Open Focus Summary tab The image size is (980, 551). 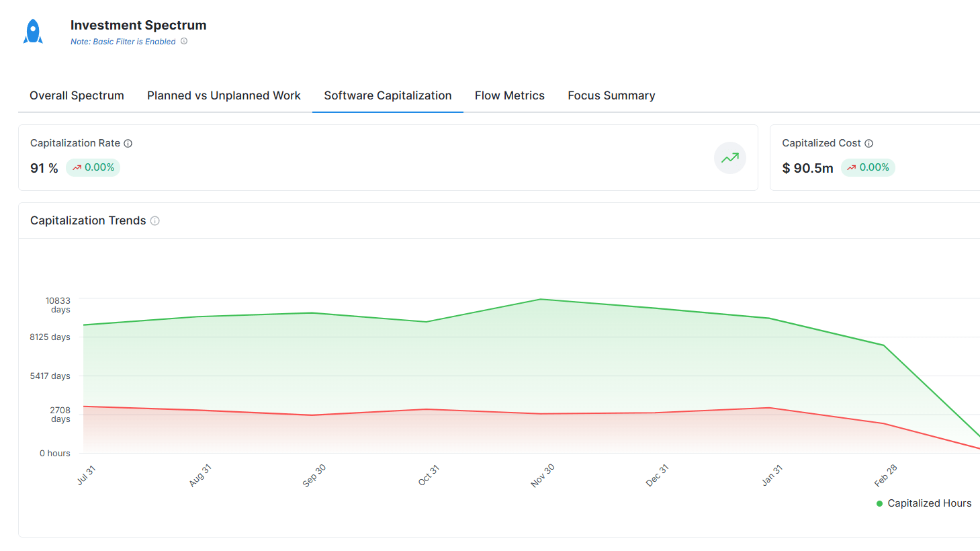coord(611,95)
